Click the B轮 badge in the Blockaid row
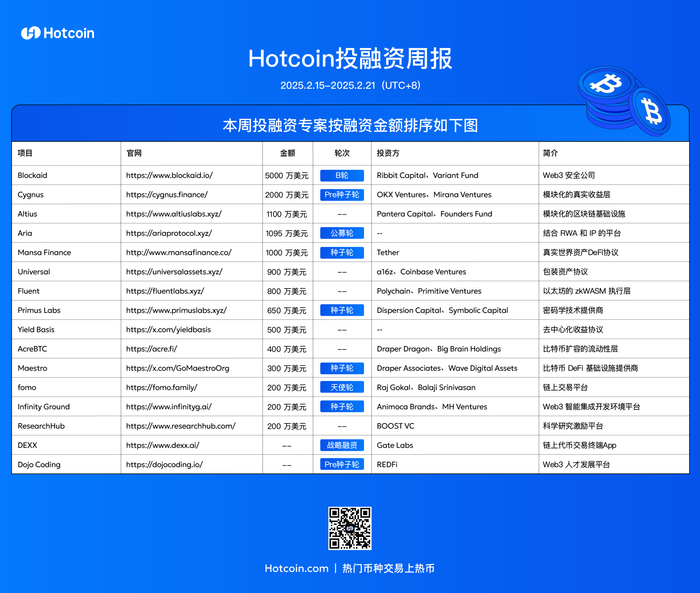700x593 pixels. (342, 175)
